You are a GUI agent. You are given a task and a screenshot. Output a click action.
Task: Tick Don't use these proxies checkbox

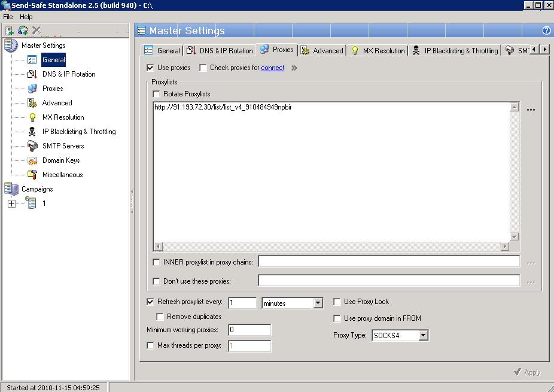coord(156,281)
